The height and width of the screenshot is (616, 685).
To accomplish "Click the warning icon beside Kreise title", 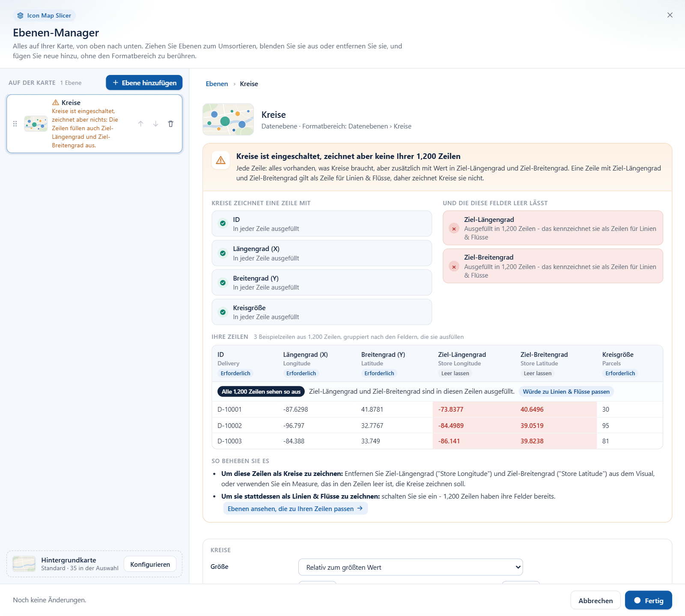I will tap(56, 102).
